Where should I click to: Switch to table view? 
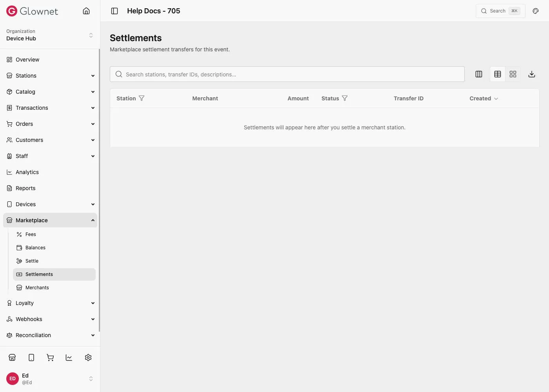pyautogui.click(x=498, y=74)
